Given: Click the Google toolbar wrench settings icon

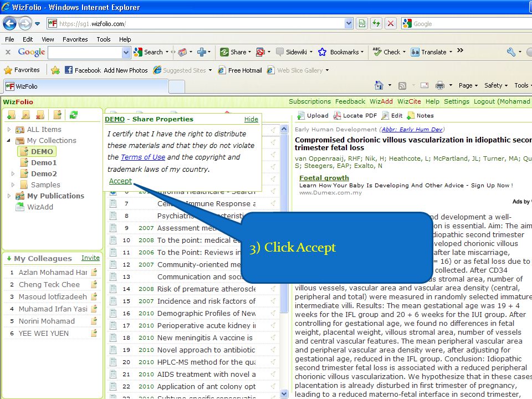Looking at the screenshot, I should tap(511, 52).
